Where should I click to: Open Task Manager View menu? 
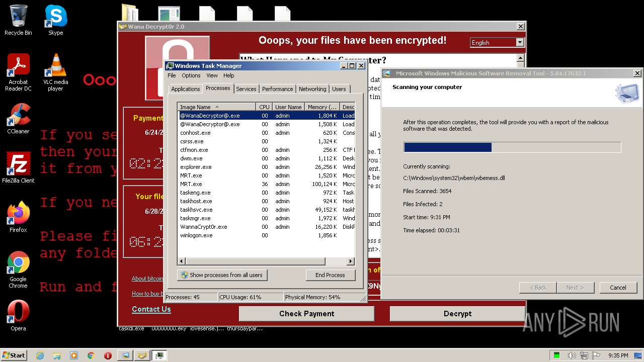[212, 75]
